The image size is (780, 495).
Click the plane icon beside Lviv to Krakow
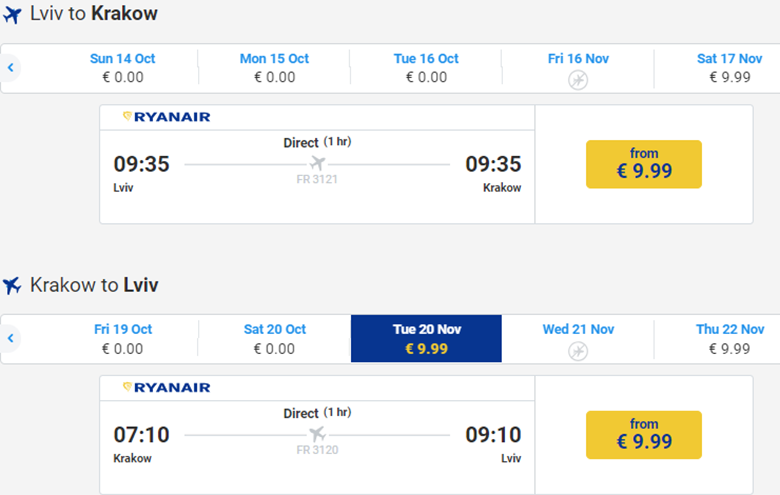[x=13, y=15]
